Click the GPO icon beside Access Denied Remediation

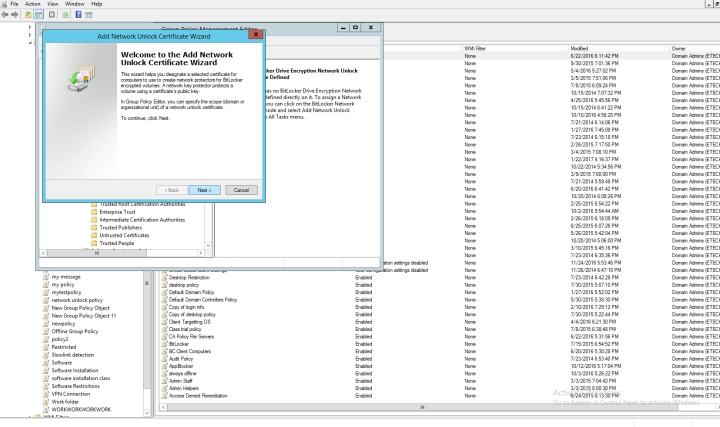coord(164,395)
